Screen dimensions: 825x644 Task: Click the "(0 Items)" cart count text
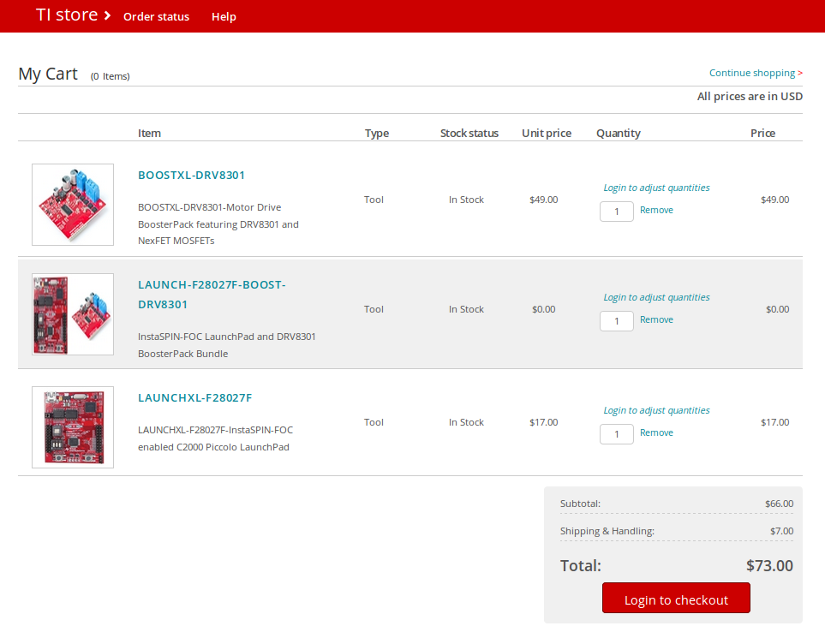tap(110, 76)
